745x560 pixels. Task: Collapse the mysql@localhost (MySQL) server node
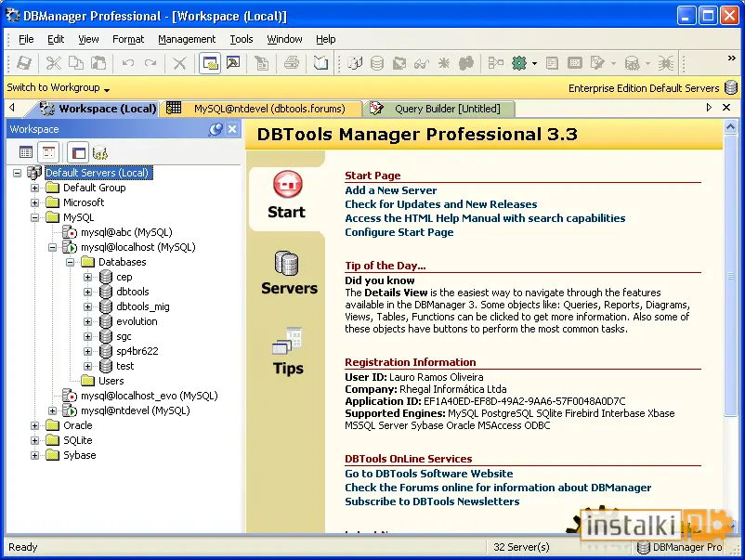click(52, 247)
